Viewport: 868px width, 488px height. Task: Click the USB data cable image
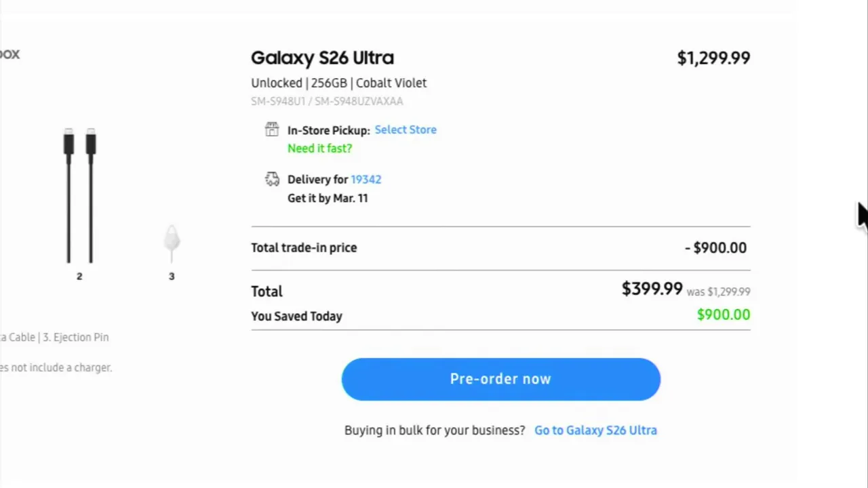click(x=80, y=195)
